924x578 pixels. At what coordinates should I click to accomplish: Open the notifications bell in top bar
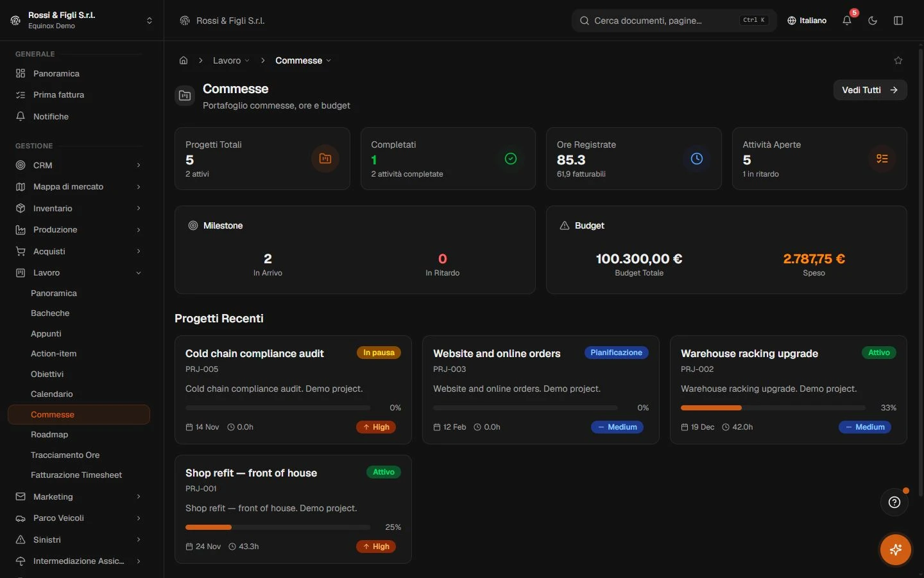(x=847, y=21)
